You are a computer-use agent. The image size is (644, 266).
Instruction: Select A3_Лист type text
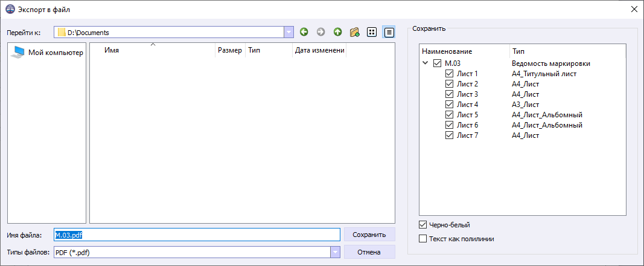(525, 105)
